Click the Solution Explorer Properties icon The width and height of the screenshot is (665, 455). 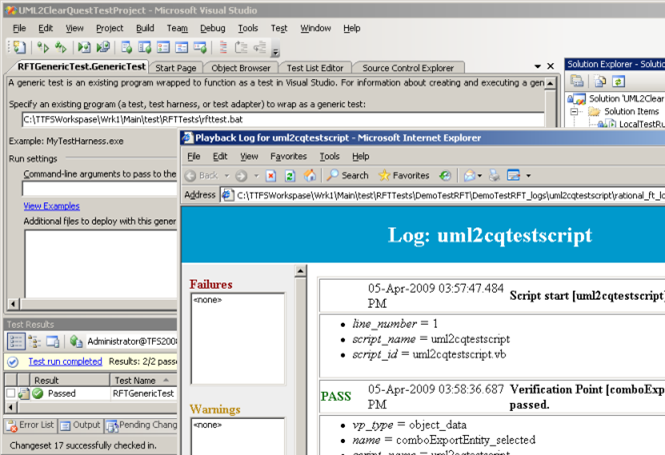coord(577,81)
